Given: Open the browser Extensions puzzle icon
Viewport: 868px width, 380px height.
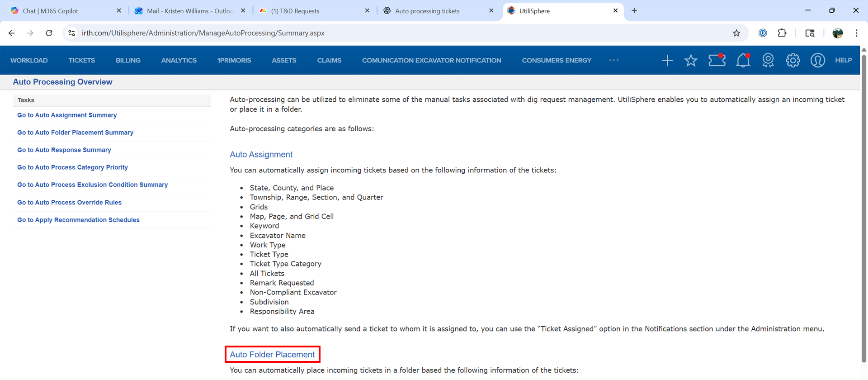Looking at the screenshot, I should tap(782, 33).
